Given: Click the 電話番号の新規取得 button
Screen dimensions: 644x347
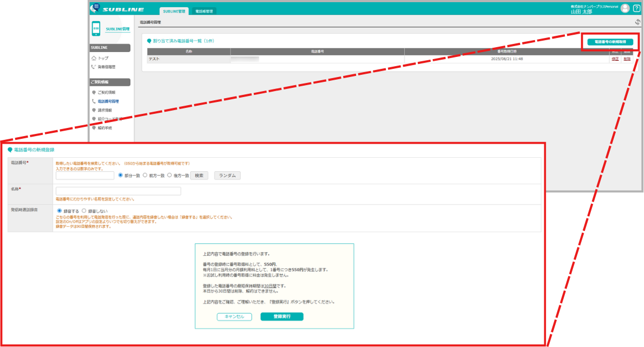Looking at the screenshot, I should click(x=610, y=42).
